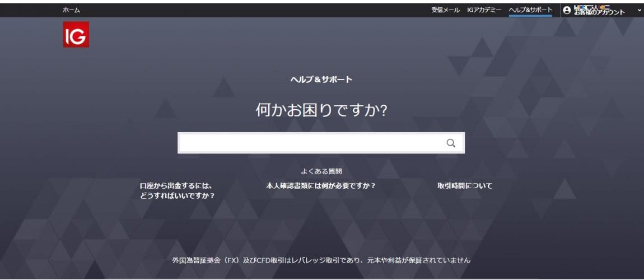This screenshot has height=280, width=644.
Task: Click the account profile avatar icon
Action: point(567,10)
